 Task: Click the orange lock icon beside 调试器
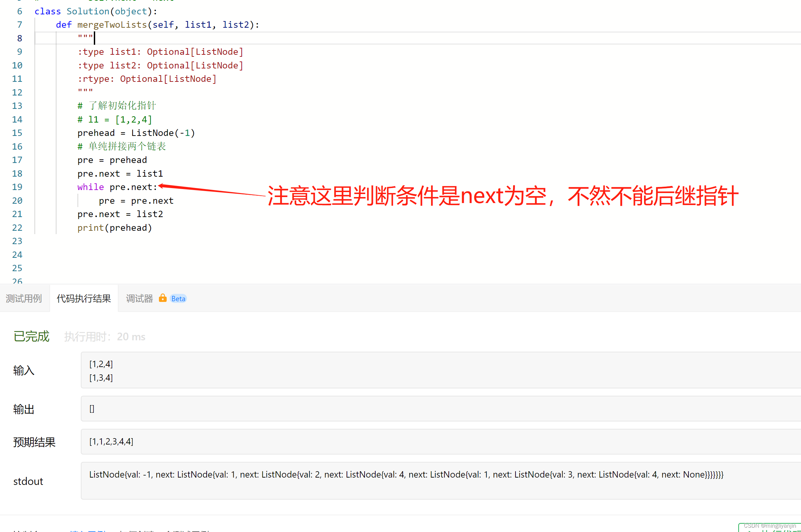[x=163, y=298]
